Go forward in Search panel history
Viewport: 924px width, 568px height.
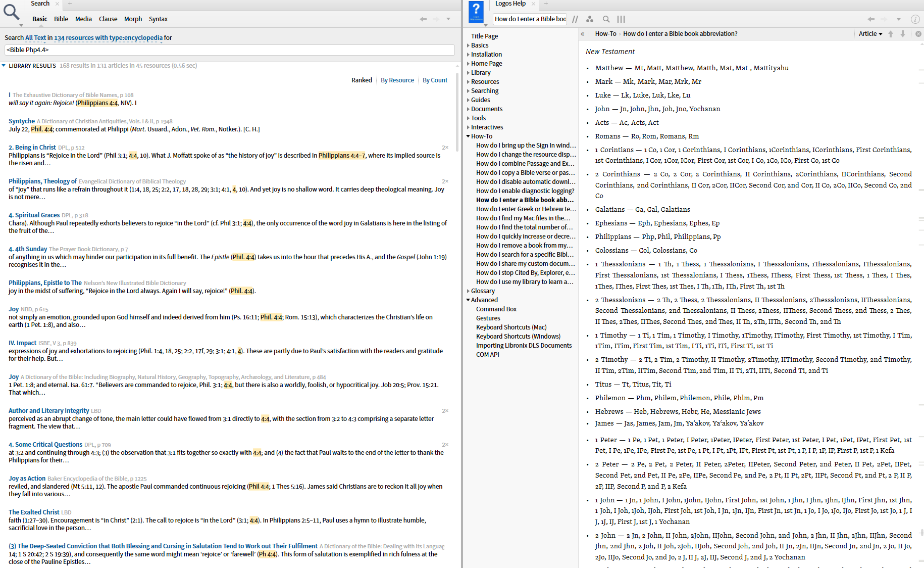tap(436, 19)
